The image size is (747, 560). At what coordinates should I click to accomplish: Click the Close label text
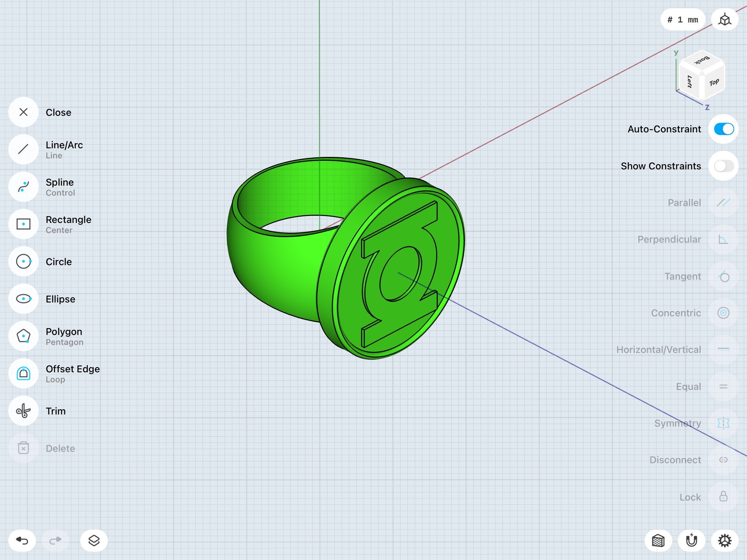pyautogui.click(x=58, y=112)
